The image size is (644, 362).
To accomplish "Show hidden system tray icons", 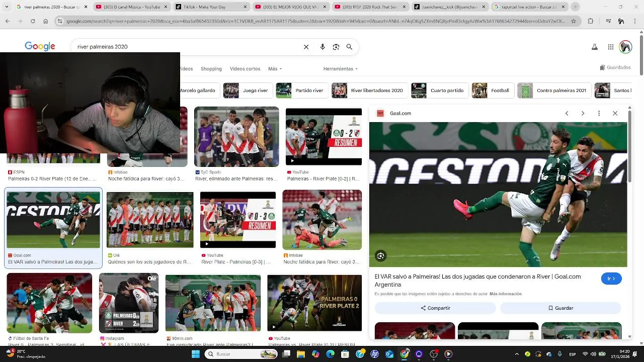I will click(517, 354).
